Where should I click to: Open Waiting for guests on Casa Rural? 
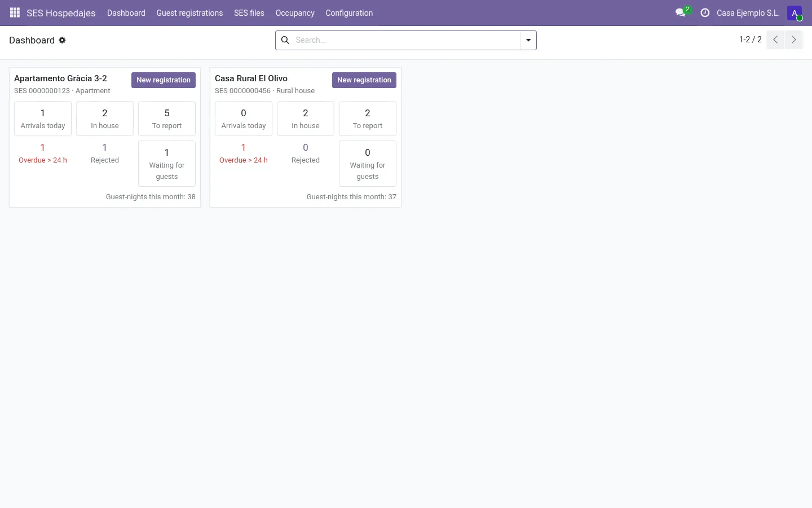368,164
